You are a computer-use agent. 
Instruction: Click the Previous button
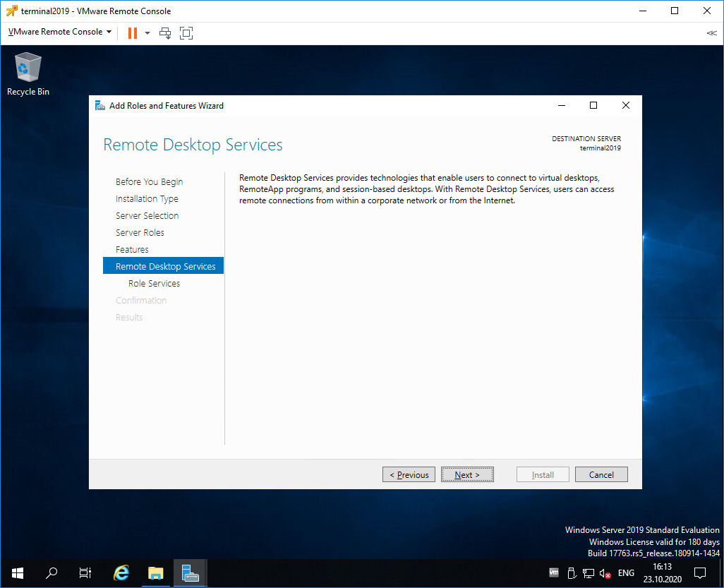409,474
